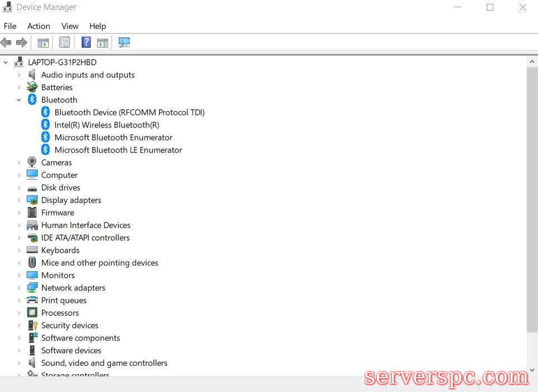This screenshot has width=538, height=392.
Task: Select Bluetooth Device (RFCOMM Protocol TDI)
Action: click(x=129, y=112)
